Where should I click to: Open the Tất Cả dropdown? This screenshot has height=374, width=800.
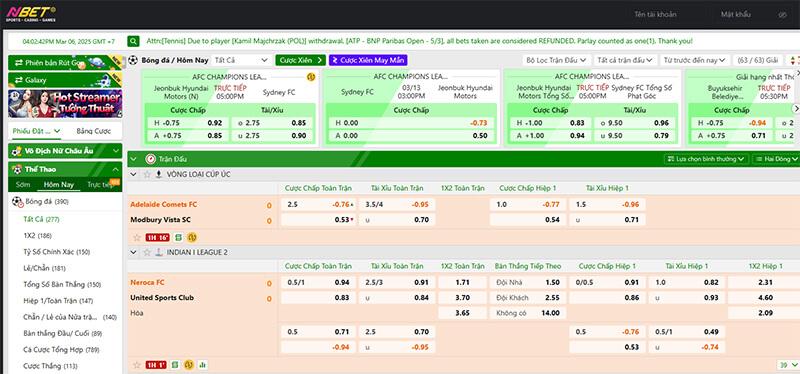[241, 60]
